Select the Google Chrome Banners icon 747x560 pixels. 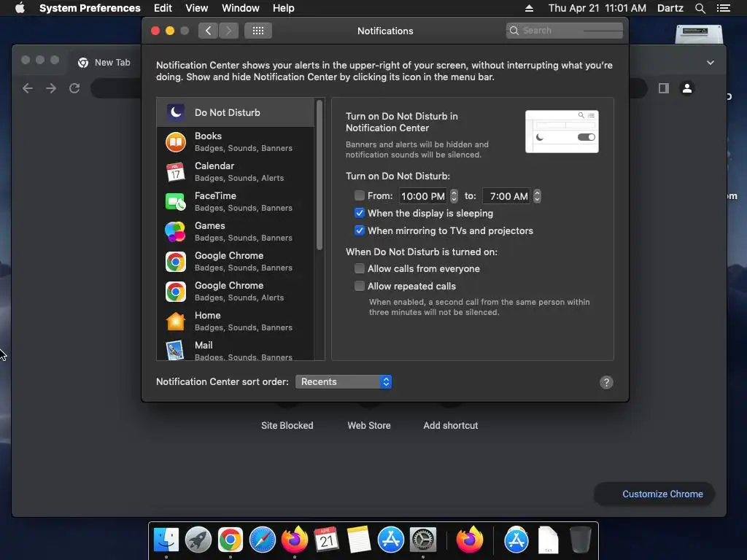(175, 262)
